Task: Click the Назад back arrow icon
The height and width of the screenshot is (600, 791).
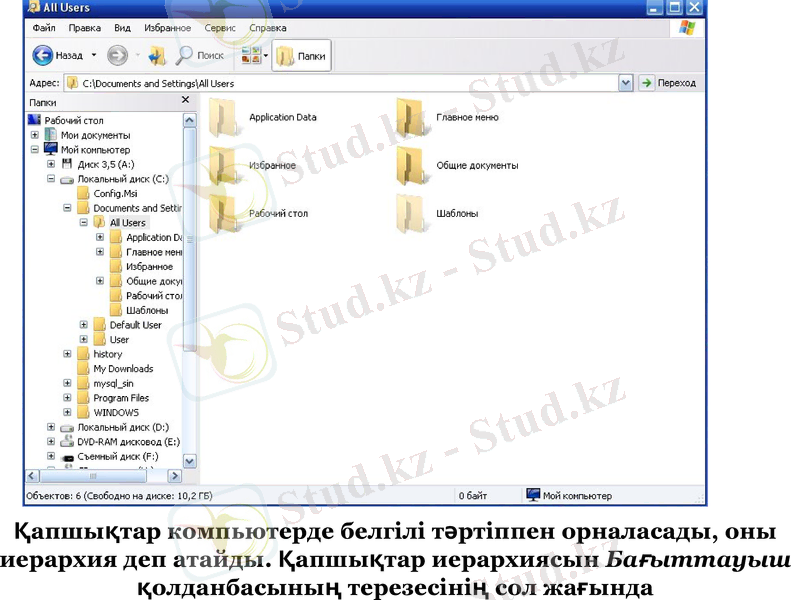Action: pyautogui.click(x=43, y=56)
